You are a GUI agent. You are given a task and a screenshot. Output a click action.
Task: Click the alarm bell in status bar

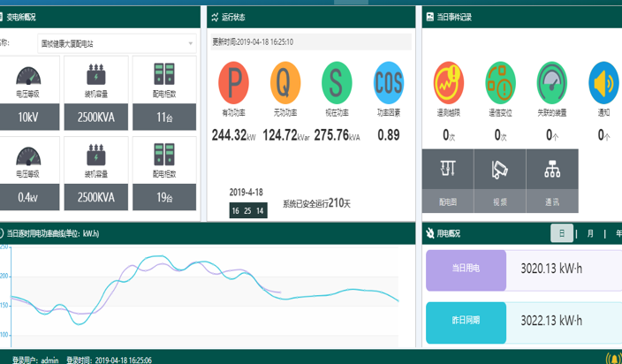[612, 359]
